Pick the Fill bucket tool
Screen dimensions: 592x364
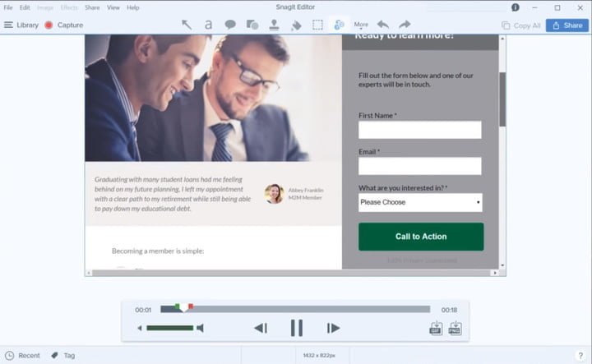point(296,25)
